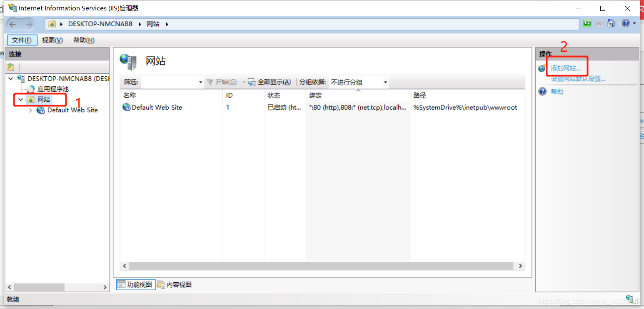644x309 pixels.
Task: Click the DESKTOP-NMCNAB8 server icon in tree
Action: 21,78
